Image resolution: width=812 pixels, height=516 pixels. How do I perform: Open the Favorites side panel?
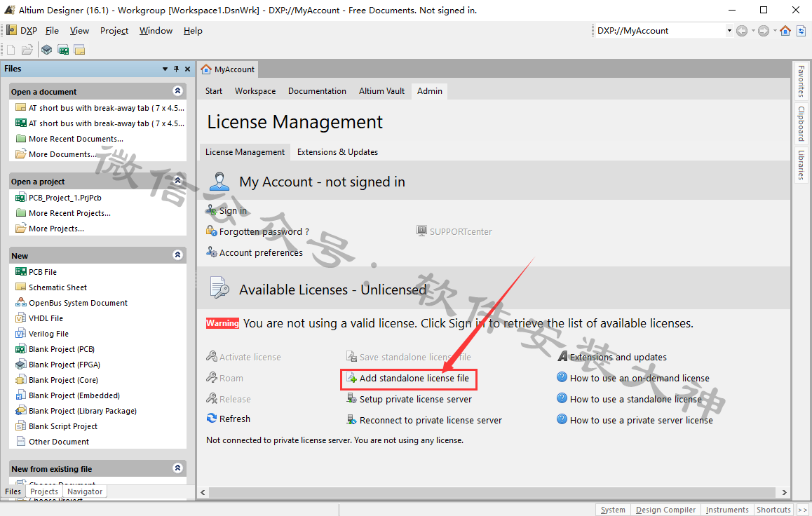[801, 81]
